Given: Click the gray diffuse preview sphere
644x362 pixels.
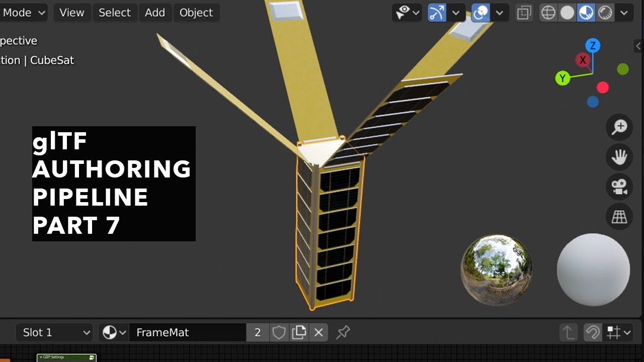Looking at the screenshot, I should click(x=593, y=269).
